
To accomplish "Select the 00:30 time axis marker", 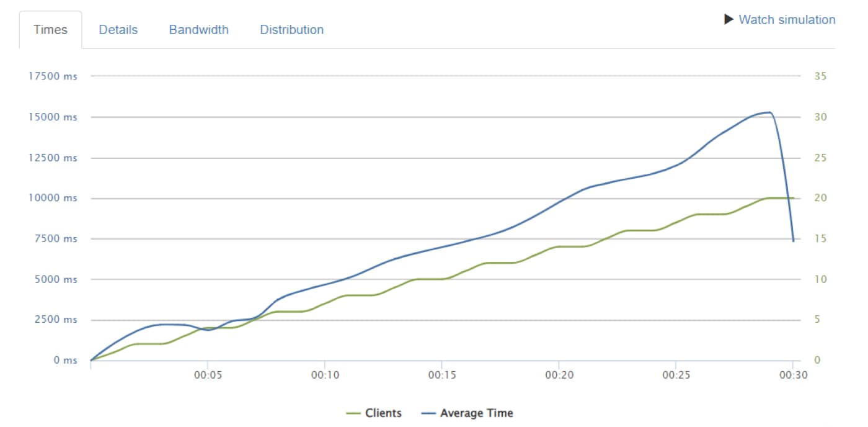I will 792,375.
